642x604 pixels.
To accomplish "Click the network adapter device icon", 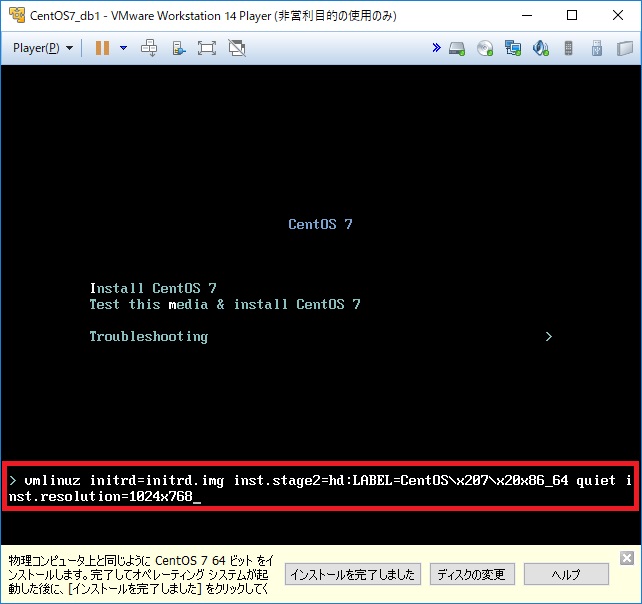I will coord(513,48).
